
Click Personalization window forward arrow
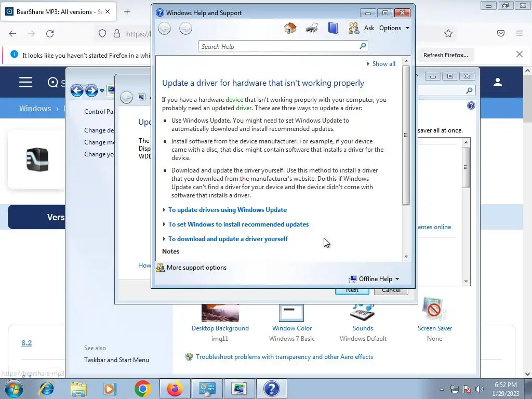point(91,90)
